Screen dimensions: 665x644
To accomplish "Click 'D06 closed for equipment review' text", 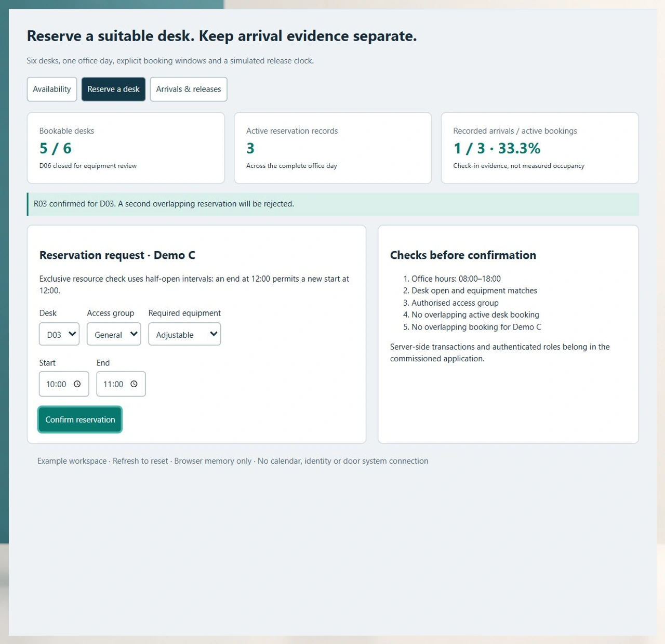I will (88, 166).
